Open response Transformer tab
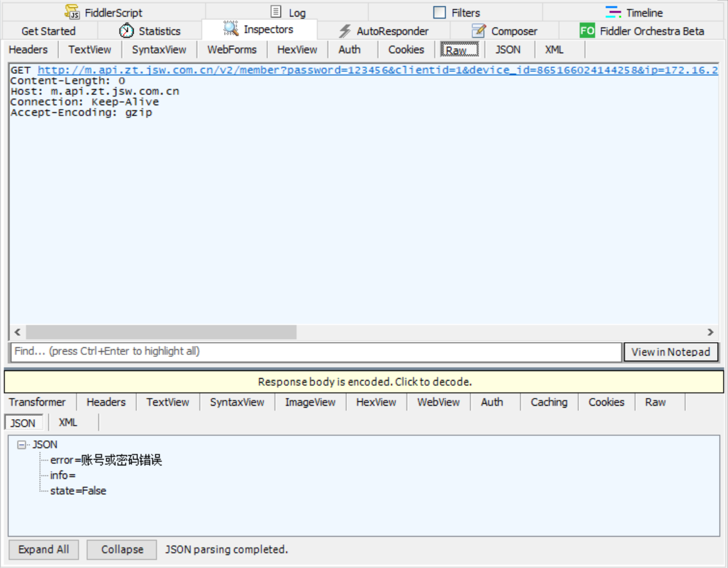728x568 pixels. (37, 402)
